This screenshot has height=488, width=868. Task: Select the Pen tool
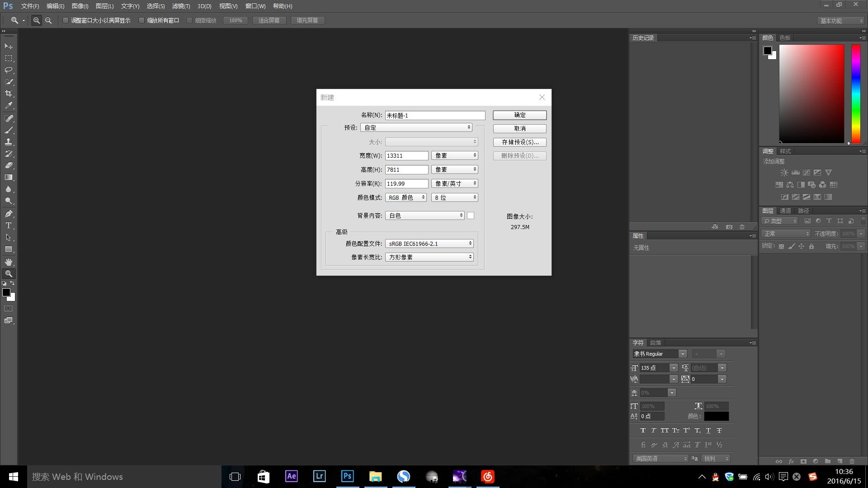point(9,214)
